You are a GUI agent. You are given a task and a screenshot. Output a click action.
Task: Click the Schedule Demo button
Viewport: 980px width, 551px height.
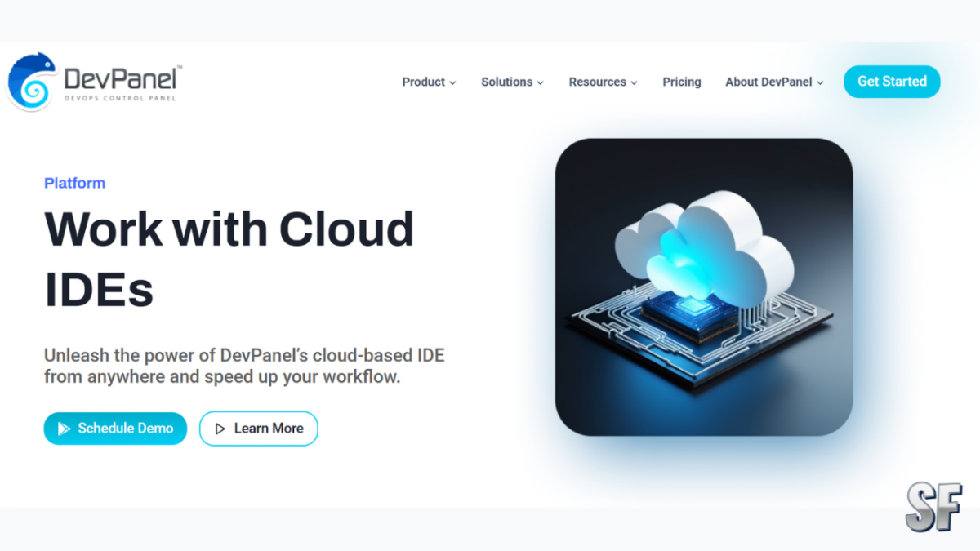point(115,429)
